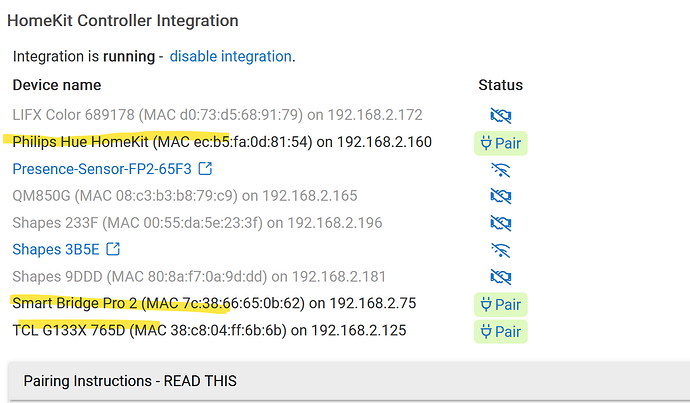Screen dimensions: 690x403
Task: Click the external link icon beside Presence-Sensor-FP2-65F3
Action: point(205,169)
